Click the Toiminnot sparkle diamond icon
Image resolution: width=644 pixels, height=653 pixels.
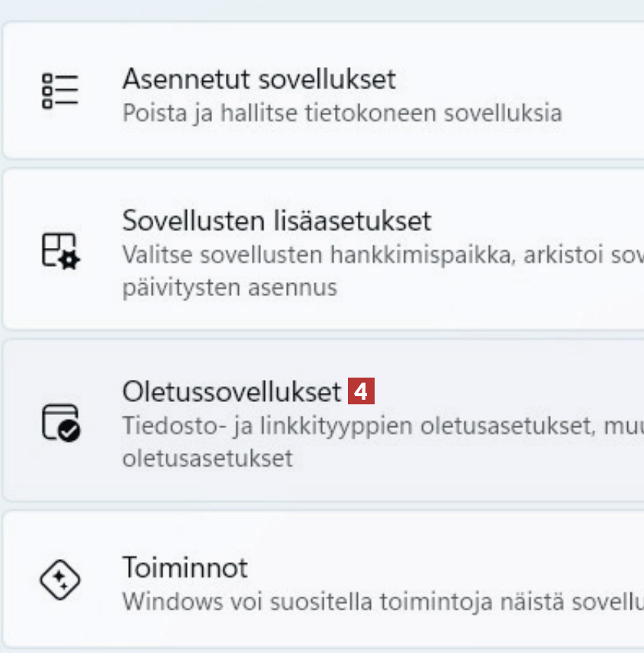pos(60,581)
